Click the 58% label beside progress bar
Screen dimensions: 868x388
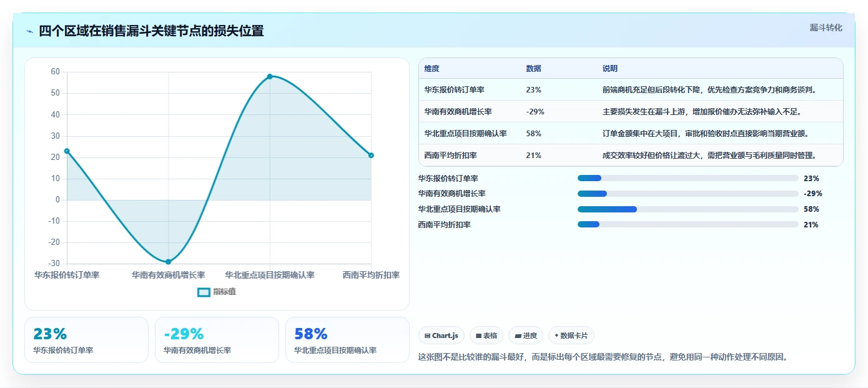[x=811, y=209]
